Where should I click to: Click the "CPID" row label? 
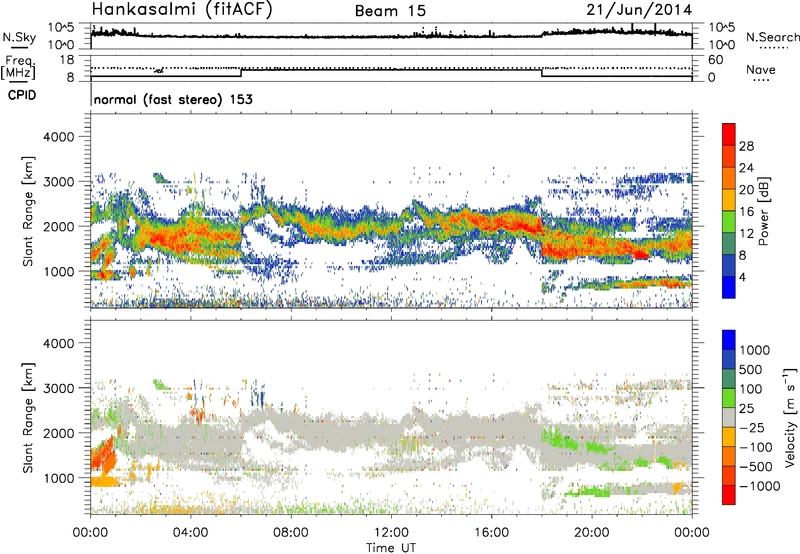tap(22, 95)
